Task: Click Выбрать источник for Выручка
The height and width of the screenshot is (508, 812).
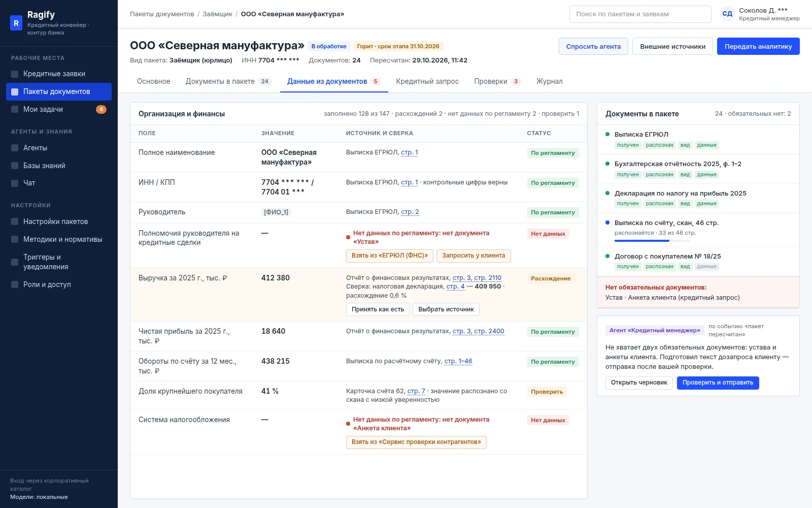Action: pyautogui.click(x=446, y=309)
